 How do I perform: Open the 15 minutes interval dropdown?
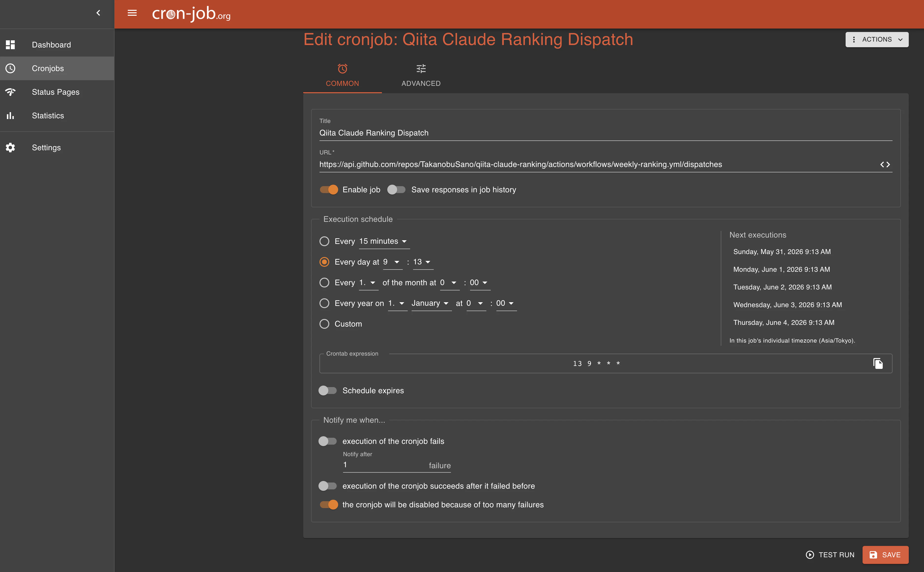pos(384,241)
